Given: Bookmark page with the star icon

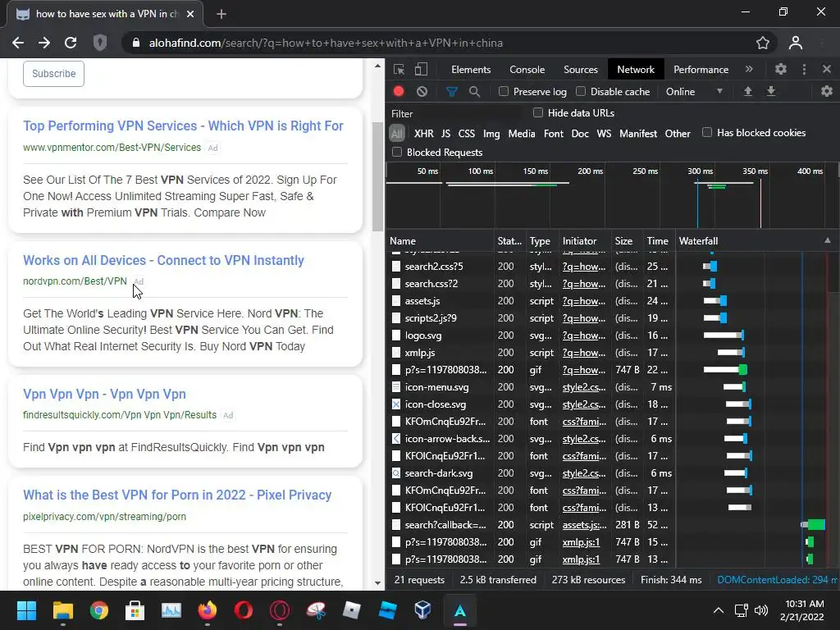Looking at the screenshot, I should (763, 43).
